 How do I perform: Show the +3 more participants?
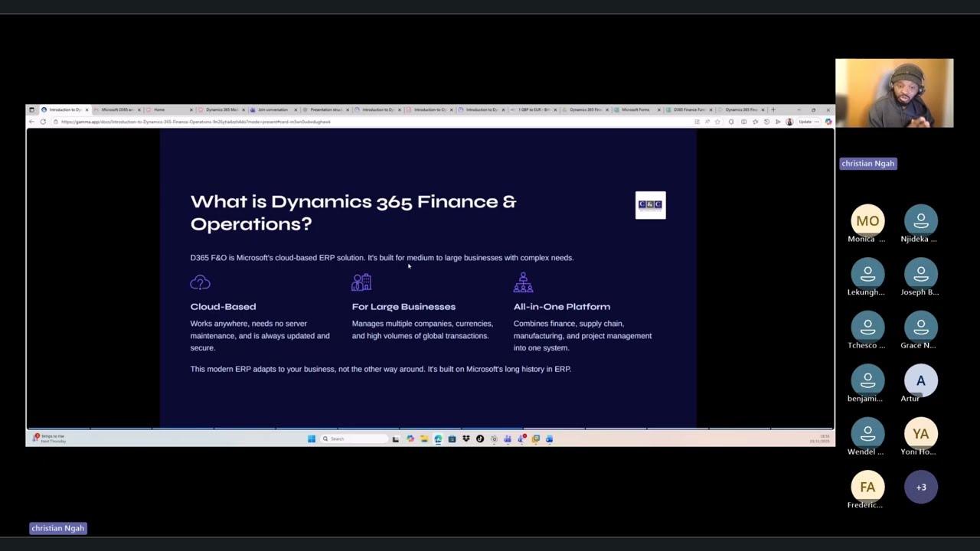921,487
